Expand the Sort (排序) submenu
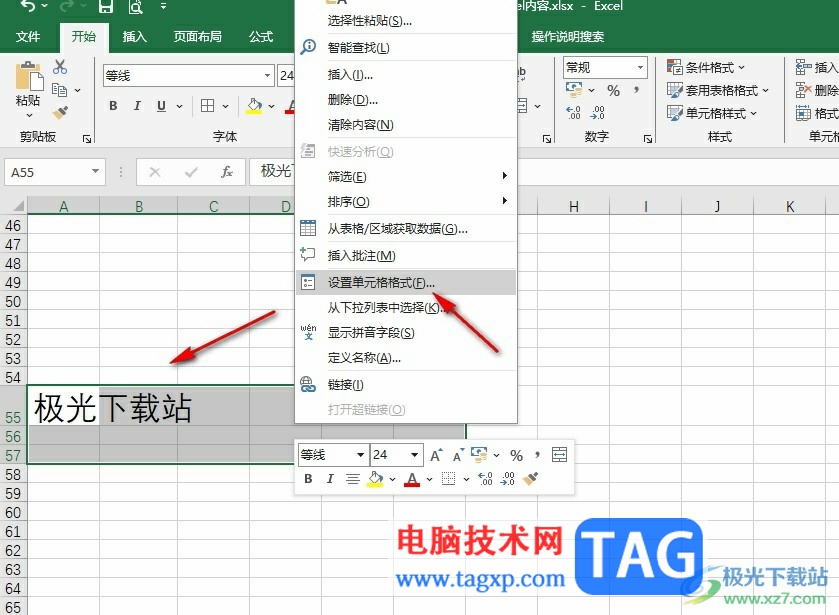The width and height of the screenshot is (839, 615). tap(406, 201)
